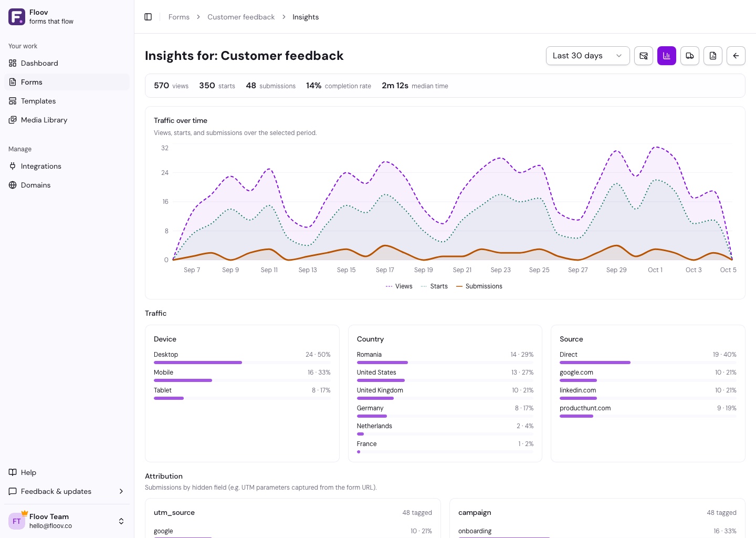This screenshot has width=756, height=538.
Task: Go back with the left arrow icon
Action: (736, 56)
